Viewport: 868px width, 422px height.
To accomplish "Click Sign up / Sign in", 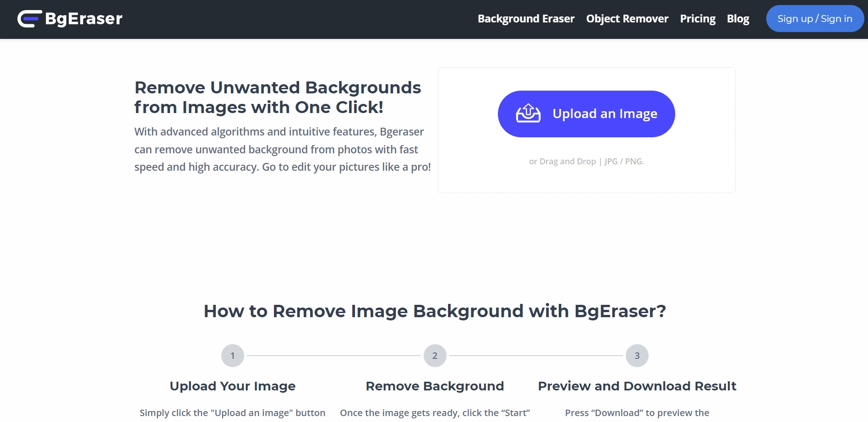I will point(815,18).
